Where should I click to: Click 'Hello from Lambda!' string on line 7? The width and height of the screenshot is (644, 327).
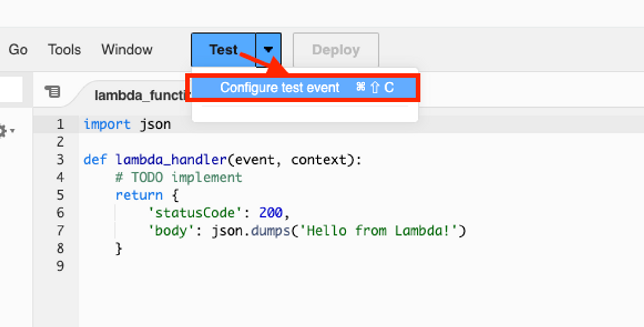click(x=378, y=231)
